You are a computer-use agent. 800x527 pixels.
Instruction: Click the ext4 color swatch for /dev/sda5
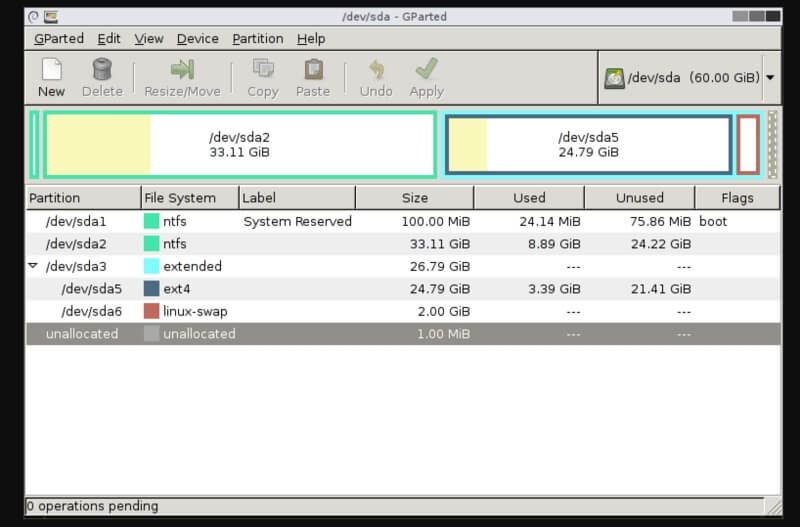(152, 289)
